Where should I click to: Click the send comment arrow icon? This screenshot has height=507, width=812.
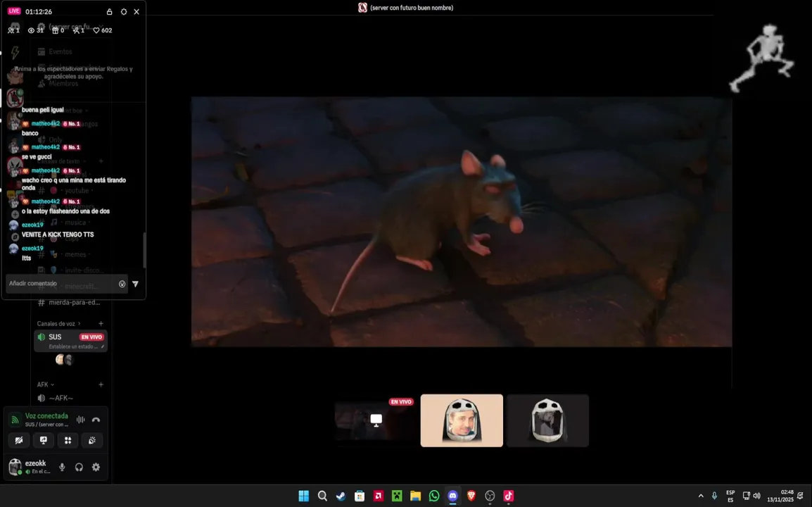[135, 284]
